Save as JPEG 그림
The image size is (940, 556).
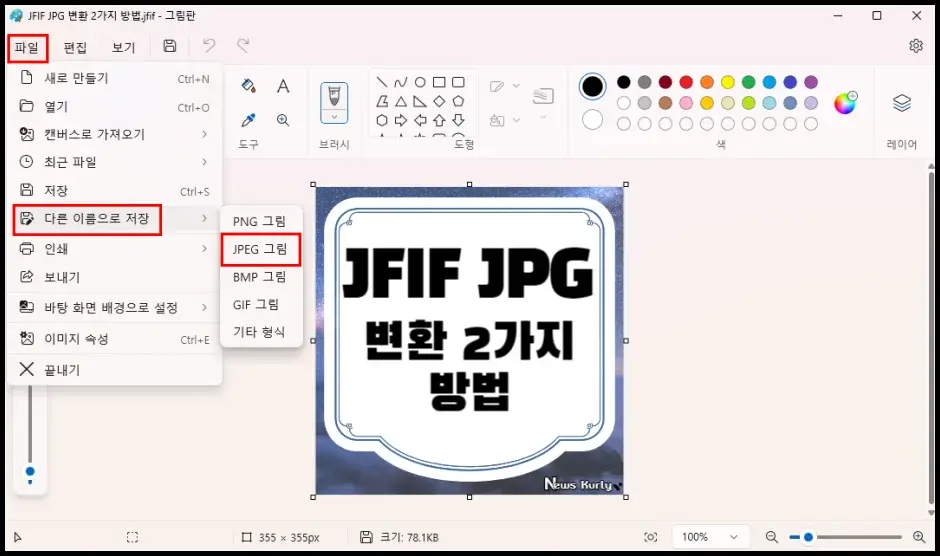pos(260,249)
